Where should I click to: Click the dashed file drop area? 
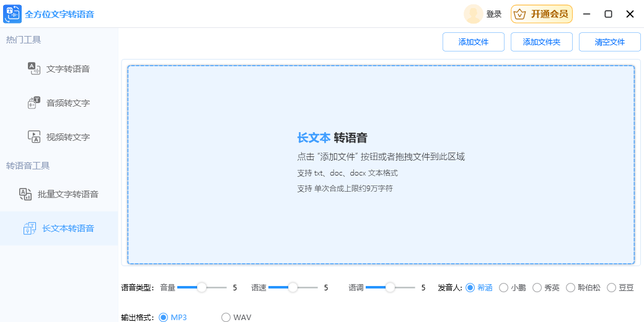(x=381, y=164)
